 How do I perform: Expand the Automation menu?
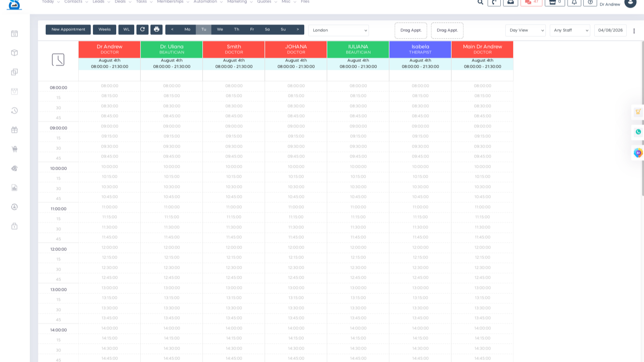[208, 2]
